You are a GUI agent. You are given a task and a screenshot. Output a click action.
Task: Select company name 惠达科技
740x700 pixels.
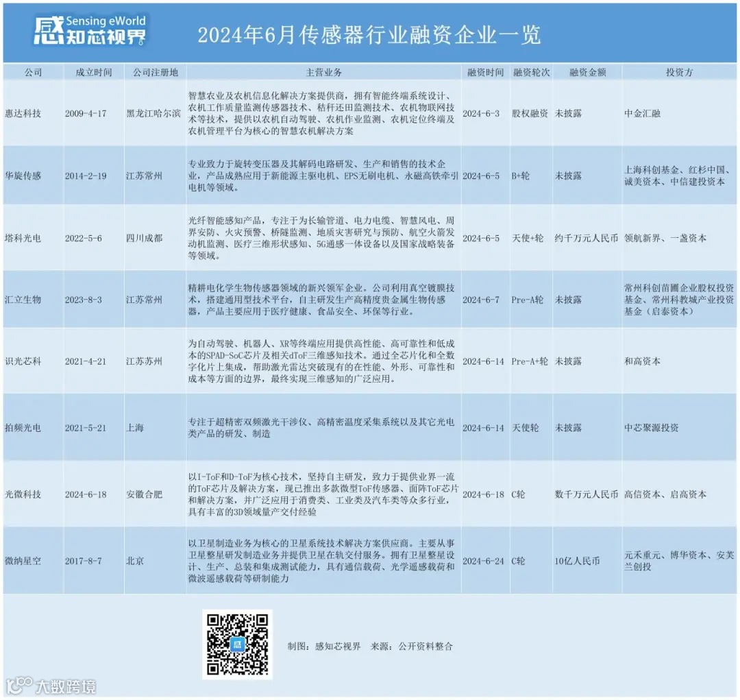coord(23,113)
